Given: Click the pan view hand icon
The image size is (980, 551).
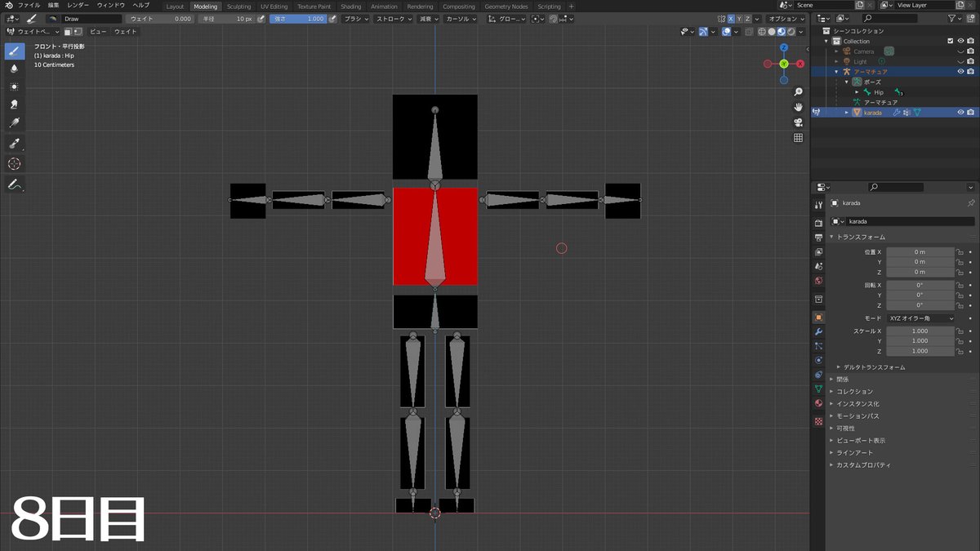Looking at the screenshot, I should click(x=798, y=107).
